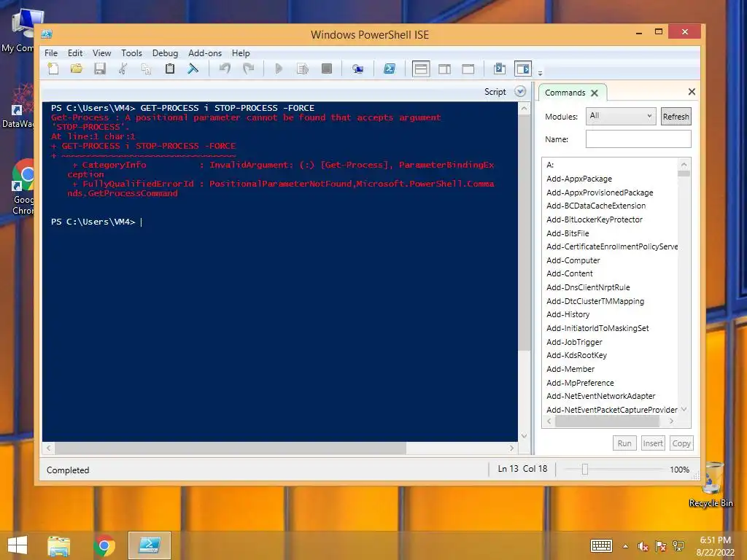Viewport: 747px width, 560px height.
Task: Show the command window icon in toolbar
Action: point(500,69)
